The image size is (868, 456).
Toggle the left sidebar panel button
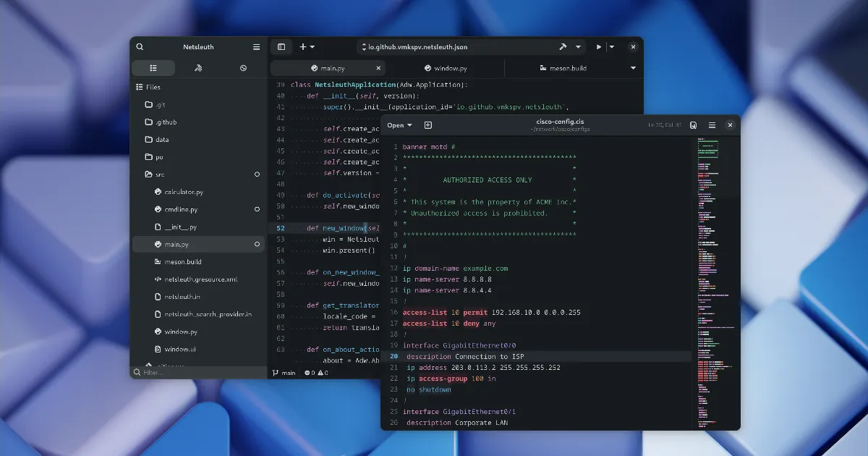pos(281,47)
